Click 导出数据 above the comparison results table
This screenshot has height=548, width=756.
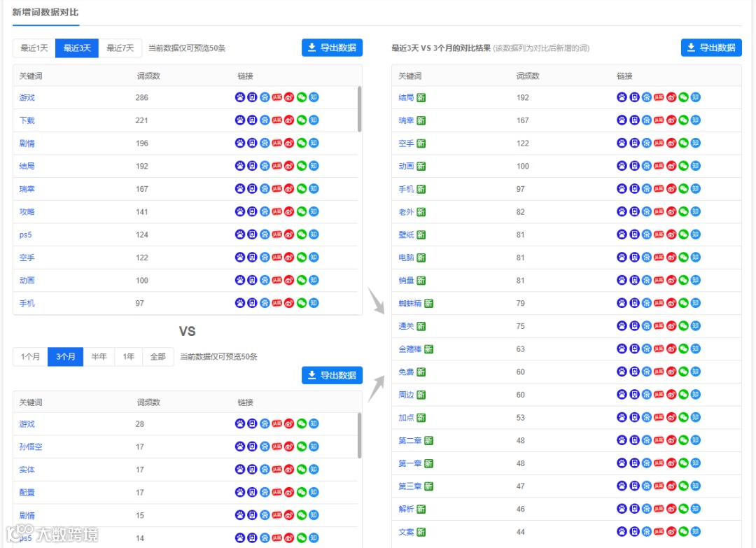pos(711,48)
